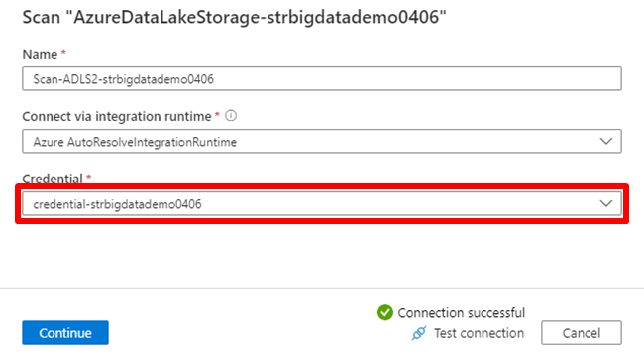
Task: Click the chevron arrow of Credential dropdown
Action: coord(605,204)
